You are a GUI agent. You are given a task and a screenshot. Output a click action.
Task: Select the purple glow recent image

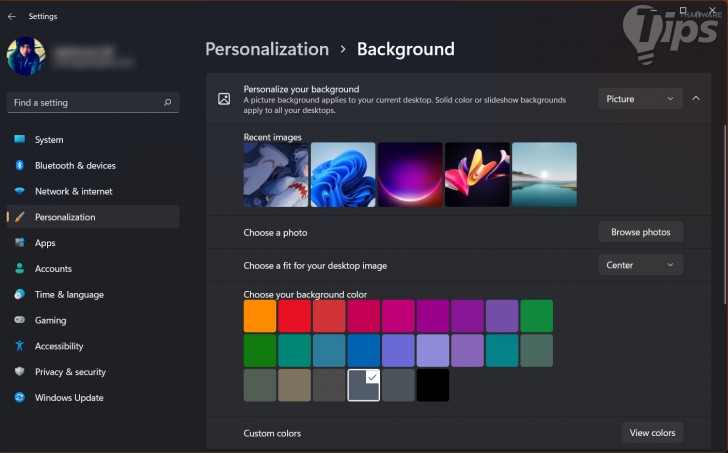(x=410, y=175)
